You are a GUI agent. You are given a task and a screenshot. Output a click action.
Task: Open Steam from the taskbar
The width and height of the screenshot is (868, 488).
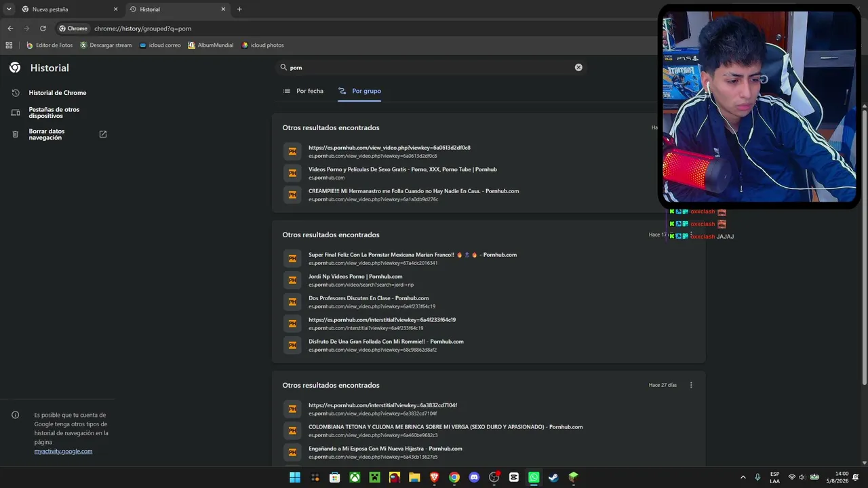tap(553, 477)
